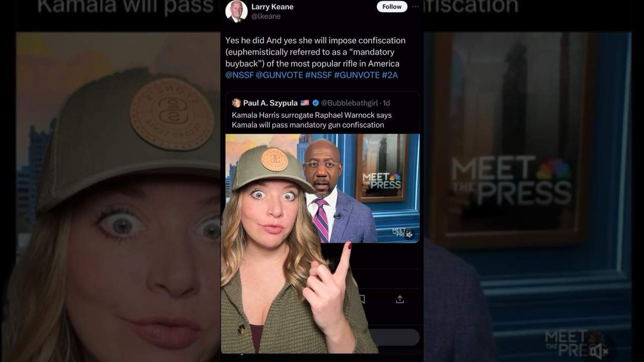
Task: Share the tweet using the upload icon
Action: [399, 299]
